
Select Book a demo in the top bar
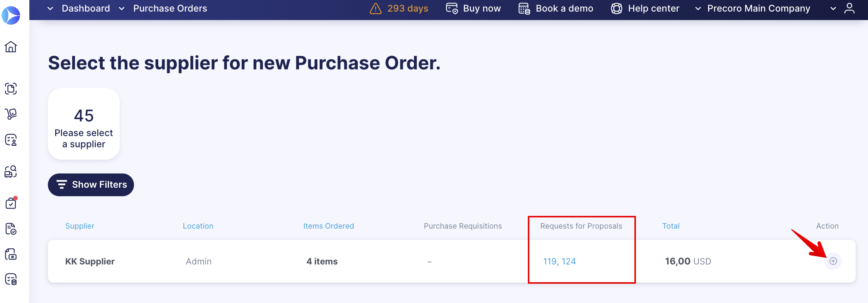click(x=555, y=8)
